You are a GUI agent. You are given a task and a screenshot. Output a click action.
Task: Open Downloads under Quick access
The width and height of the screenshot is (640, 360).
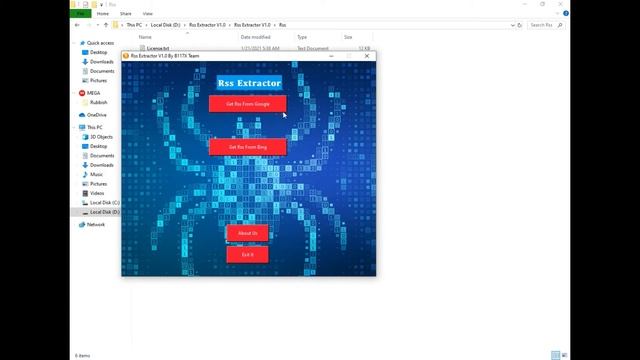(102, 62)
